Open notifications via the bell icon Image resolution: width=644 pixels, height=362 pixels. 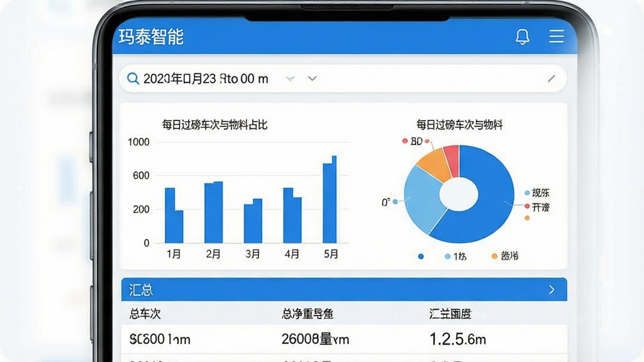pyautogui.click(x=523, y=36)
